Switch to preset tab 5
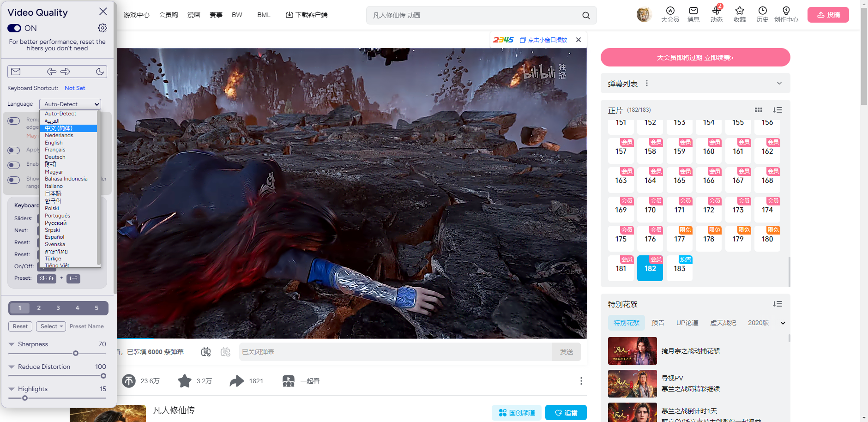 (96, 308)
